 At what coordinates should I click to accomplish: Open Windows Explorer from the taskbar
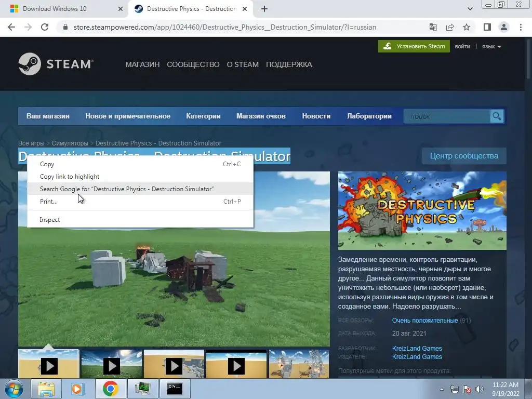pyautogui.click(x=46, y=389)
